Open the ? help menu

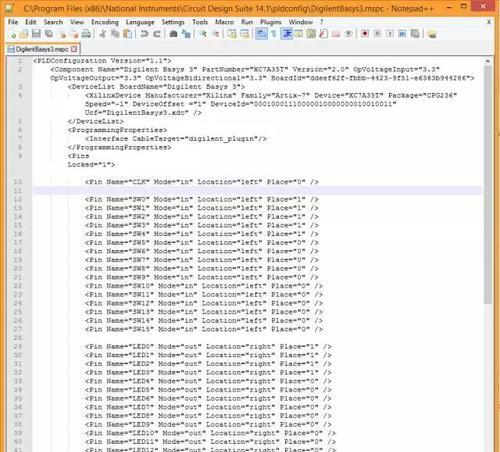tap(322, 22)
